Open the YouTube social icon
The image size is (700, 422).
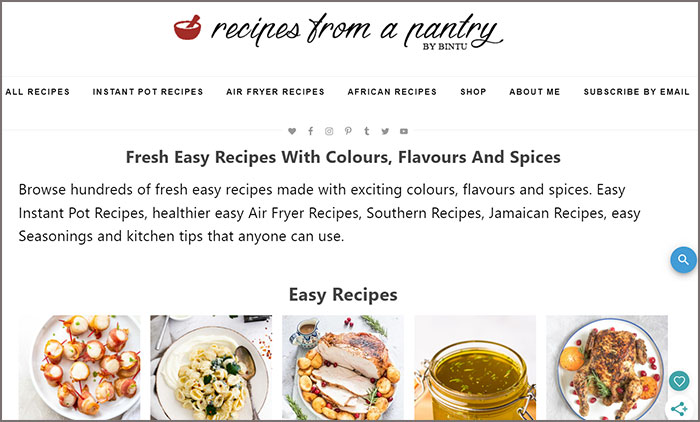tap(404, 131)
